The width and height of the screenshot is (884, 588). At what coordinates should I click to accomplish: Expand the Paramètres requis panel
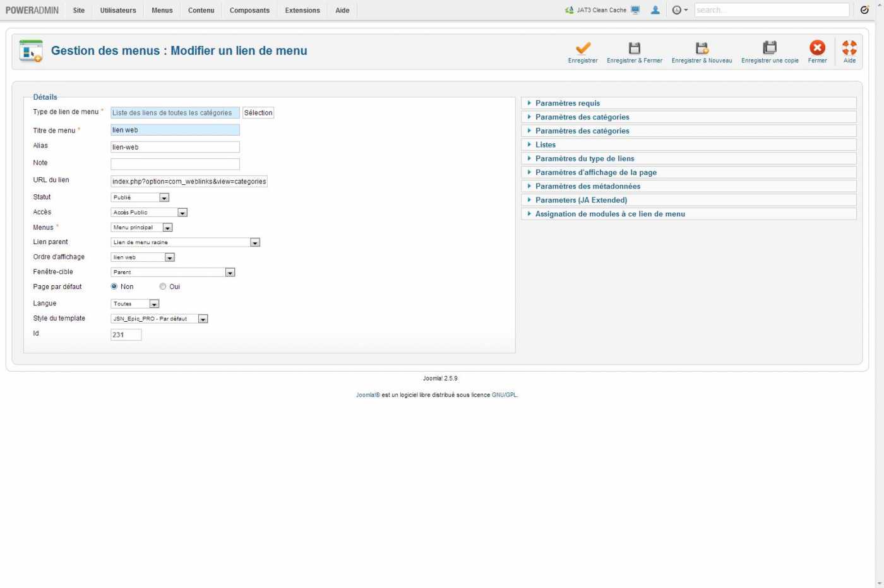[x=568, y=103]
